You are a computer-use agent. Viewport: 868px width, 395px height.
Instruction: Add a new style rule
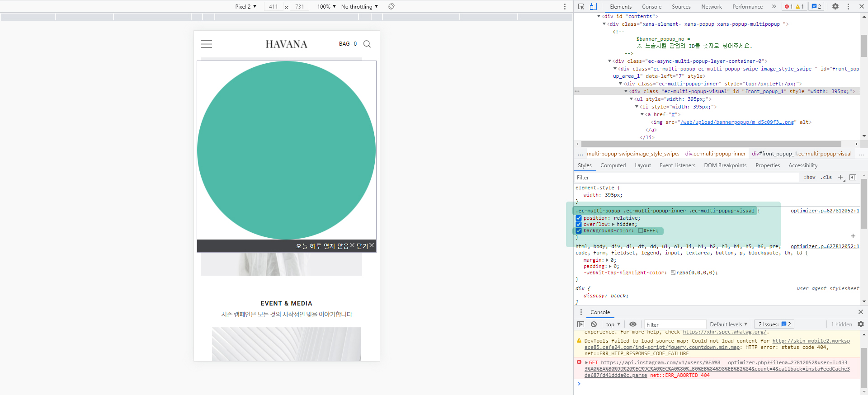coord(841,178)
